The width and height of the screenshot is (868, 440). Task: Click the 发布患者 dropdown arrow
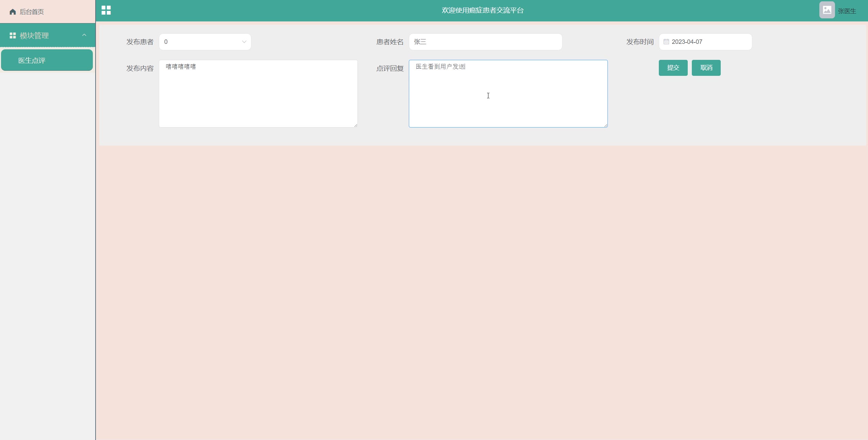(x=244, y=42)
